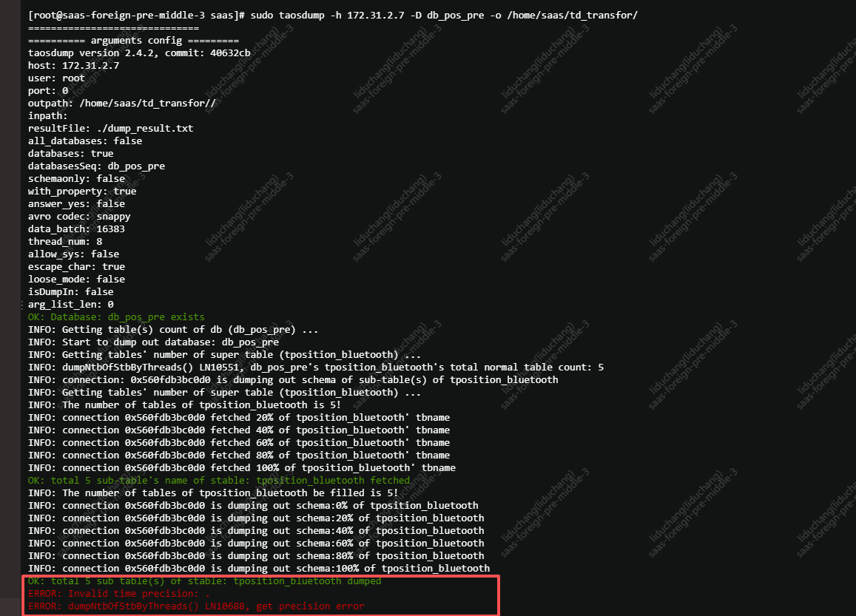This screenshot has height=616, width=856.
Task: Click the escape_char: true line
Action: (76, 266)
